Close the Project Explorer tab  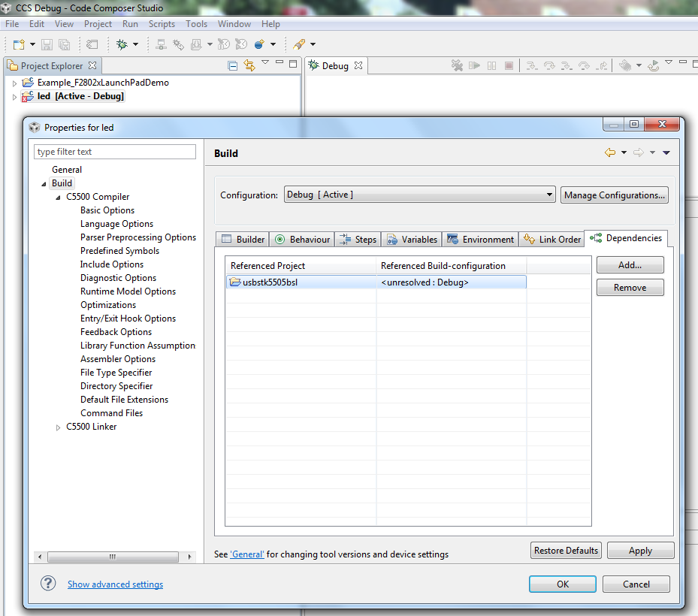point(92,65)
